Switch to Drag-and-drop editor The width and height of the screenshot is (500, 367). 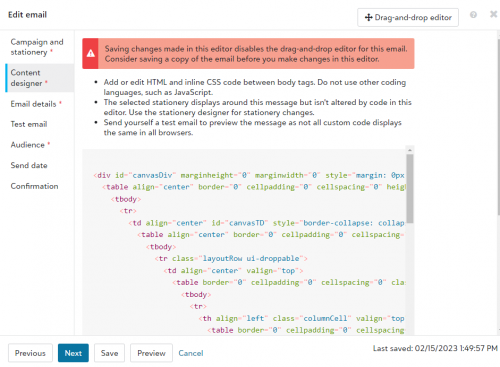(x=408, y=17)
